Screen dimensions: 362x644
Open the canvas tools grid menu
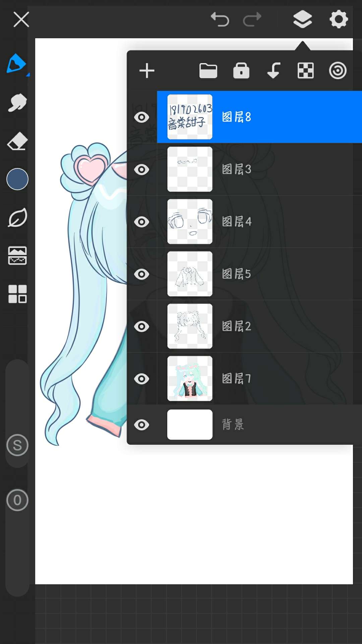pyautogui.click(x=17, y=294)
